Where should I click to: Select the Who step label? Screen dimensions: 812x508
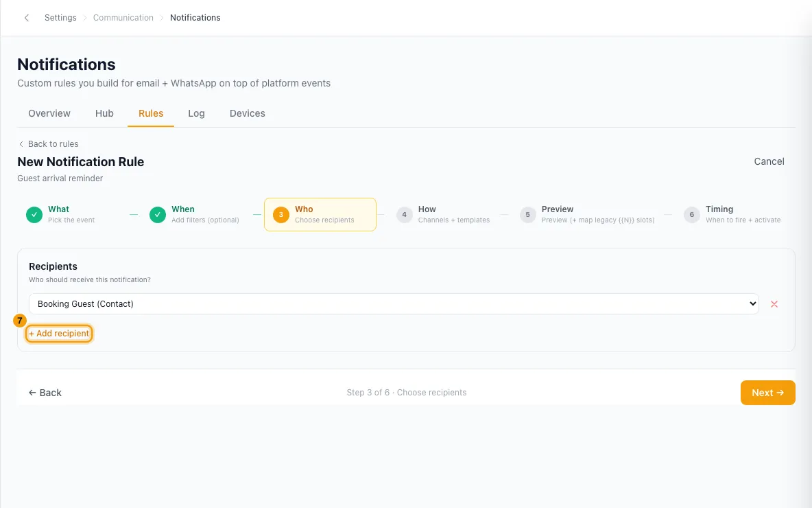pos(304,209)
